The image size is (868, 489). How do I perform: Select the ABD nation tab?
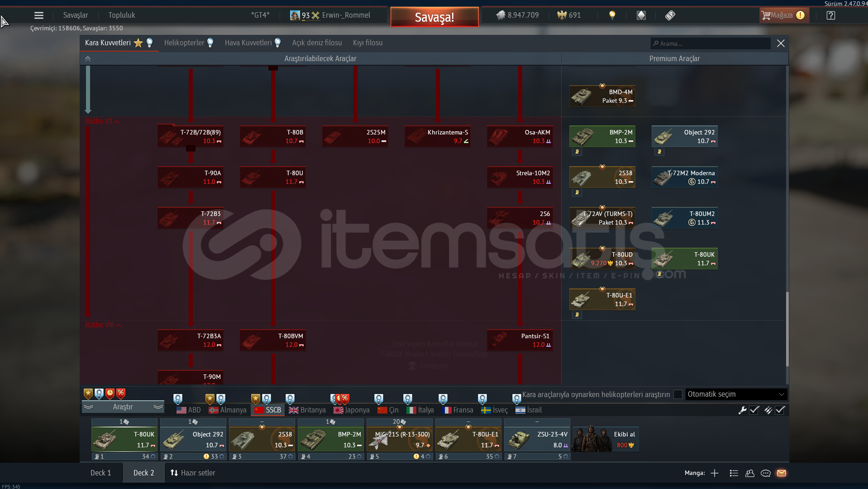tap(189, 410)
